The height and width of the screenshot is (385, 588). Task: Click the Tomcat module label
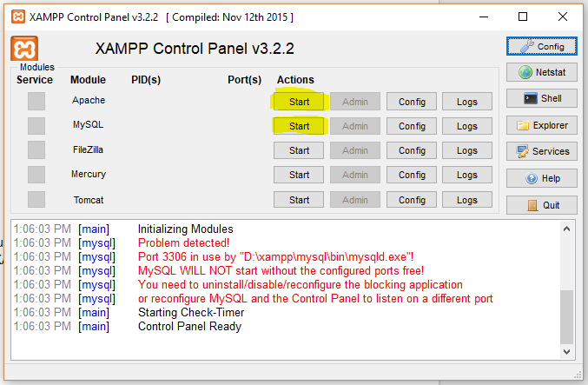89,200
